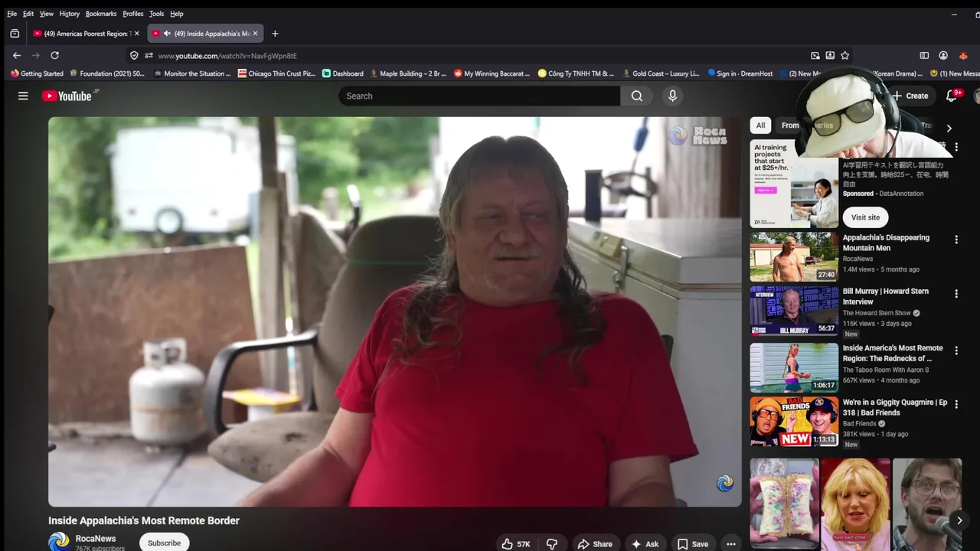980x551 pixels.
Task: Open the YouTube hamburger guide menu
Action: (x=23, y=96)
